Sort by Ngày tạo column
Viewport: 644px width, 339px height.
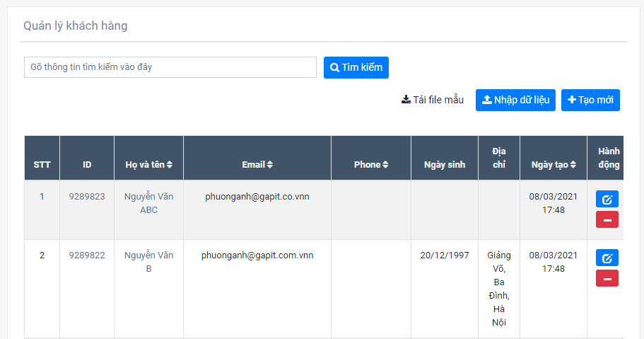pyautogui.click(x=554, y=165)
